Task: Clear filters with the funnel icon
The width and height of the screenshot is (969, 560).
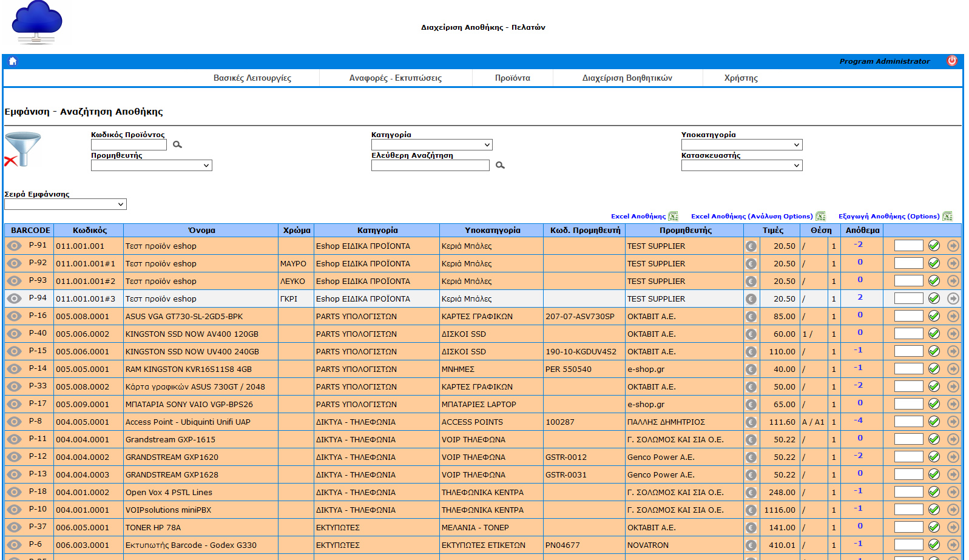Action: coord(22,149)
